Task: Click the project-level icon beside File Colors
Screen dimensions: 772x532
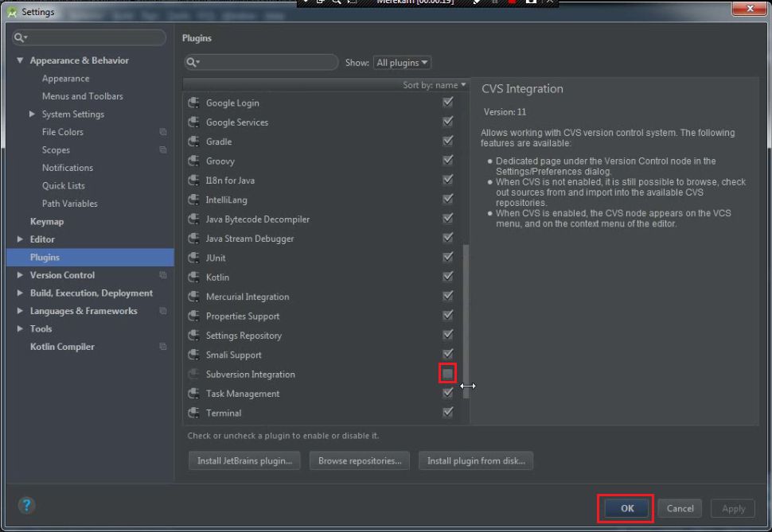Action: (163, 132)
